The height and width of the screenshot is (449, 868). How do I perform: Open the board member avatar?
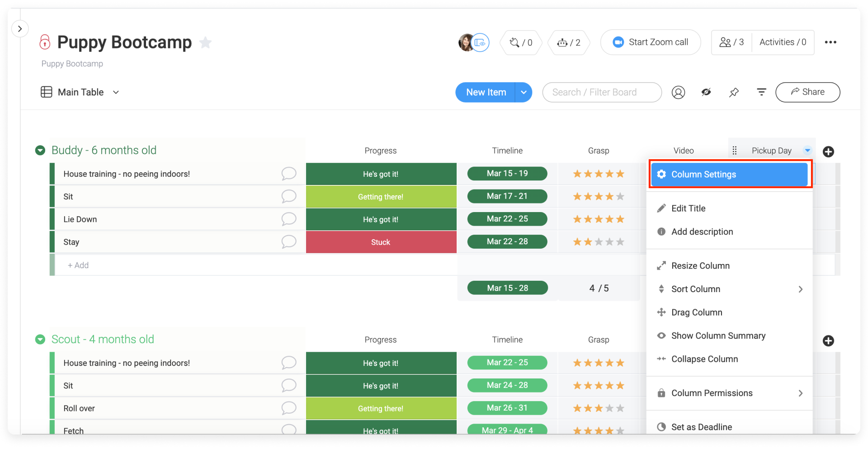466,43
